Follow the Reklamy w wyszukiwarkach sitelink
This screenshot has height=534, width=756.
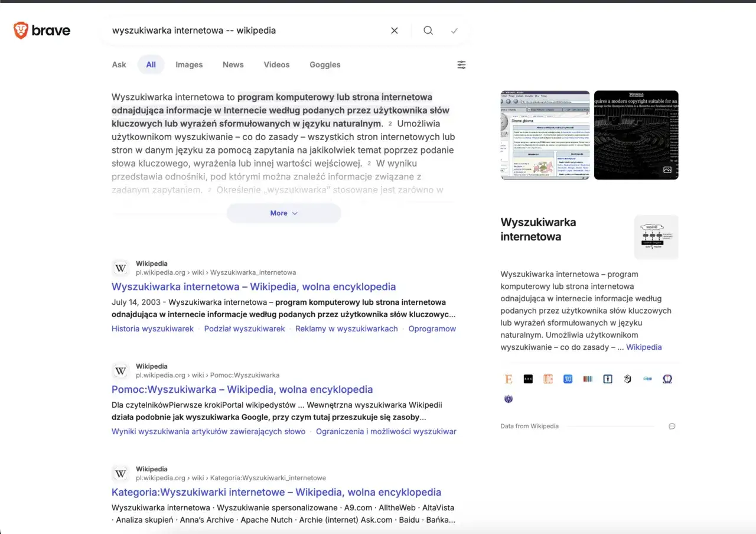pos(347,329)
